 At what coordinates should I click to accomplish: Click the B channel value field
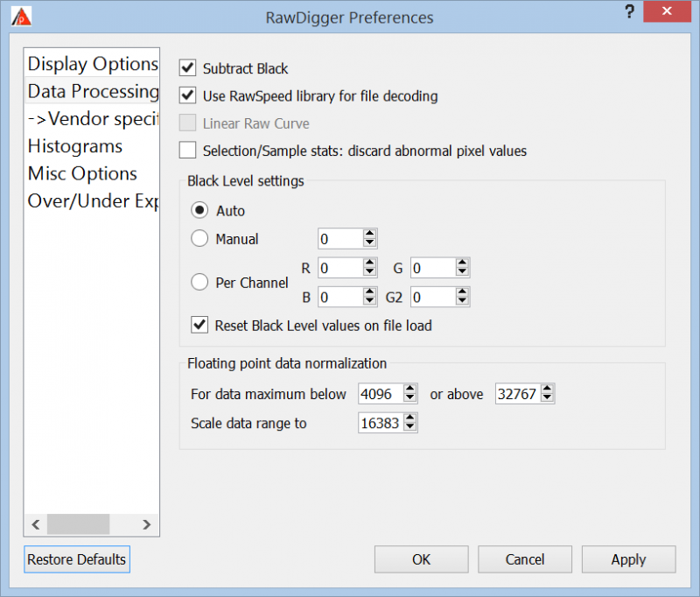click(x=340, y=297)
